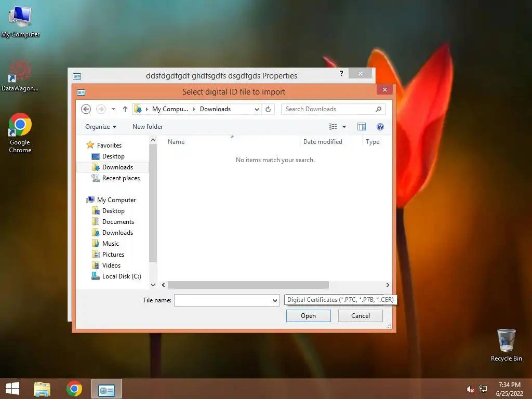Click the network tray icon

[x=483, y=389]
